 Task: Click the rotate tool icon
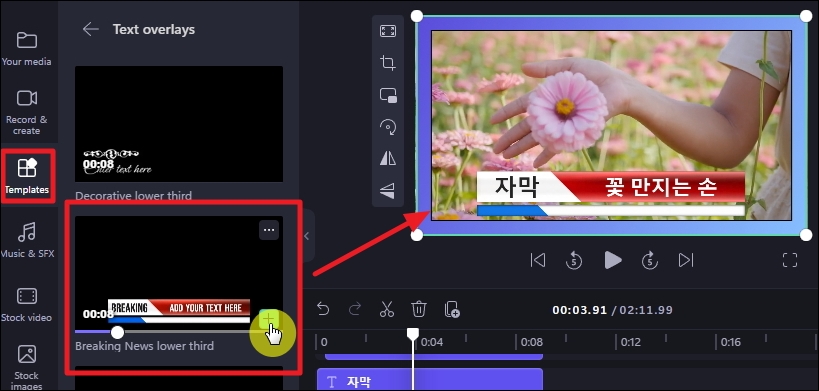(388, 127)
